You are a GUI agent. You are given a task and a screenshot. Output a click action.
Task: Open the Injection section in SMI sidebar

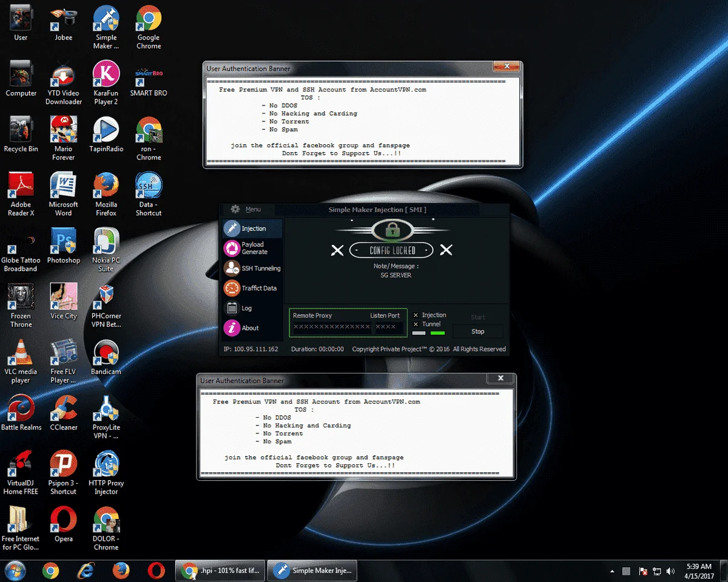(x=252, y=229)
